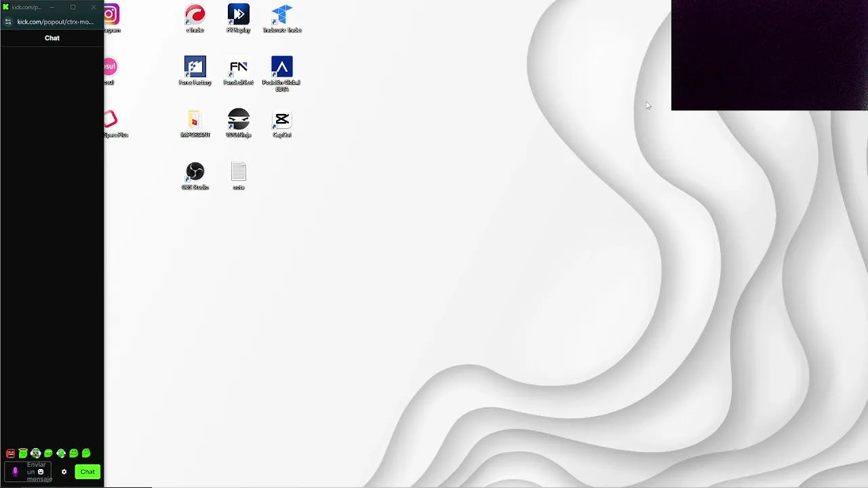Image resolution: width=868 pixels, height=488 pixels.
Task: Maximize the Kick popout chat window
Action: [73, 7]
